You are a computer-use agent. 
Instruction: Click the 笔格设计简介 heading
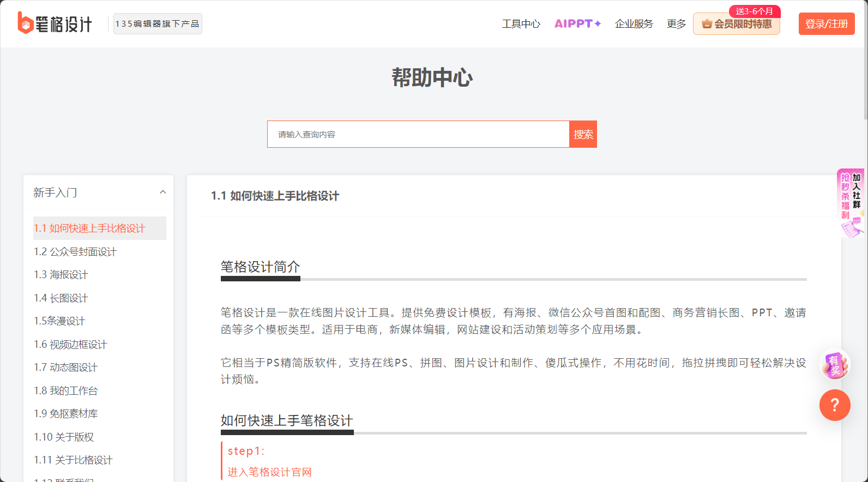click(x=260, y=267)
